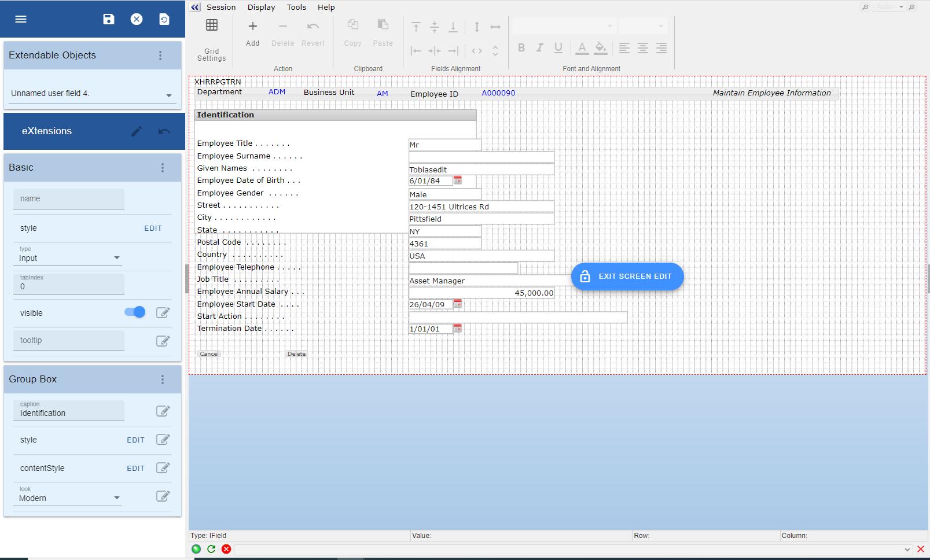Click the Add plus icon in toolbar
Screen dimensions: 930x560
(x=253, y=26)
